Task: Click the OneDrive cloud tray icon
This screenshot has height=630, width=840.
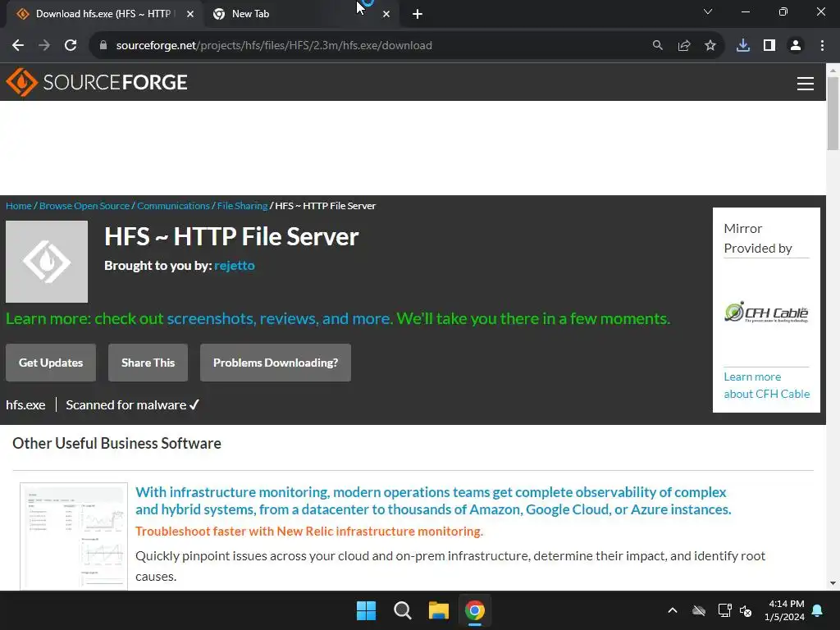Action: point(699,610)
